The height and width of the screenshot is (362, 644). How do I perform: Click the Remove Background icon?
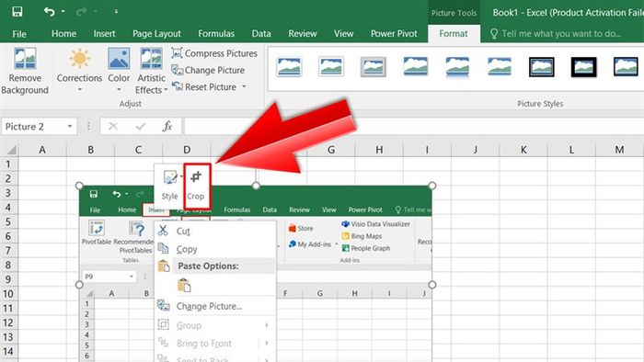click(25, 58)
